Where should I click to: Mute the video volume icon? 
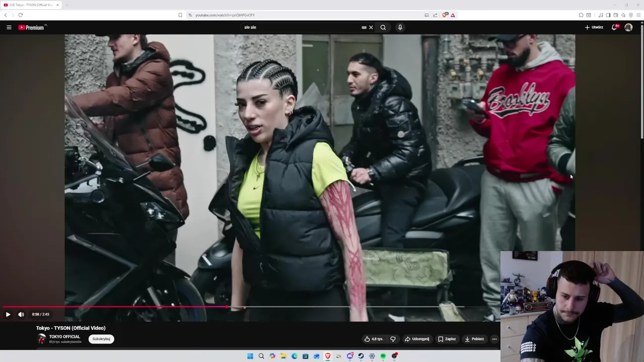(x=21, y=314)
